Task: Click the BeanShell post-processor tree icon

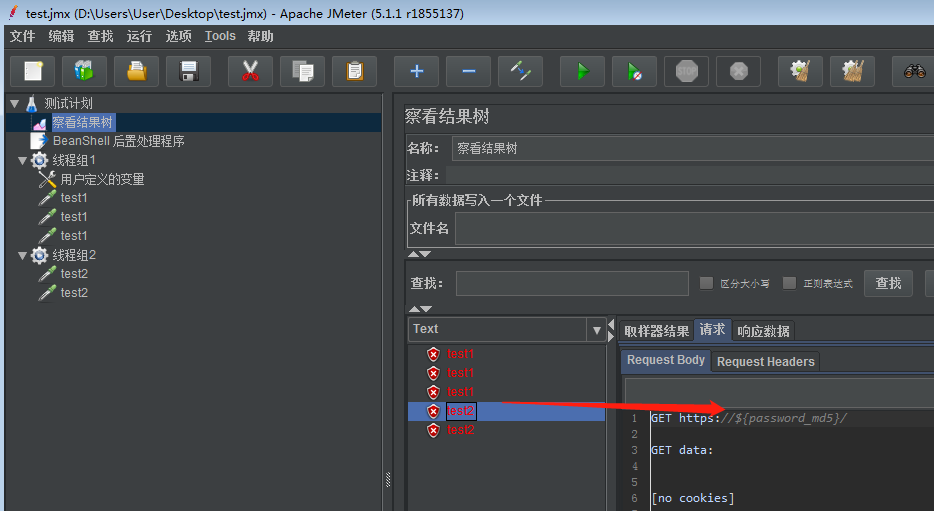Action: click(39, 141)
